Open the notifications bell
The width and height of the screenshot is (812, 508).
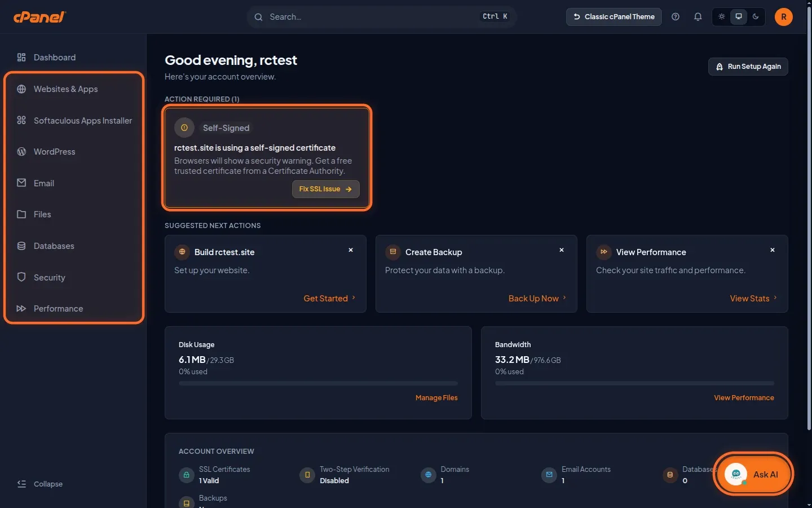coord(698,17)
